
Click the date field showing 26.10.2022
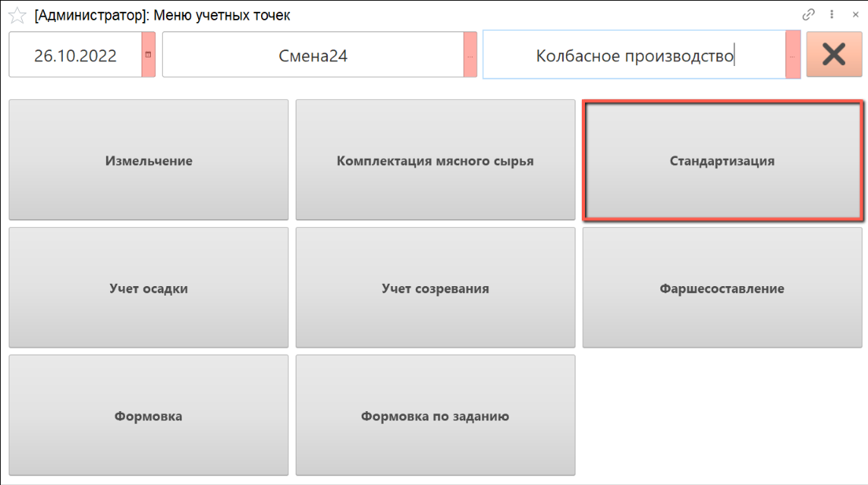click(x=75, y=55)
